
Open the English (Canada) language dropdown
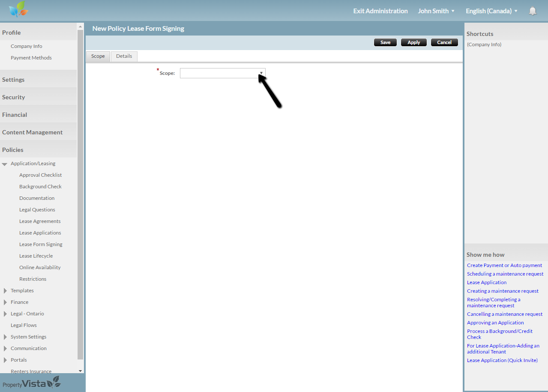pos(491,11)
